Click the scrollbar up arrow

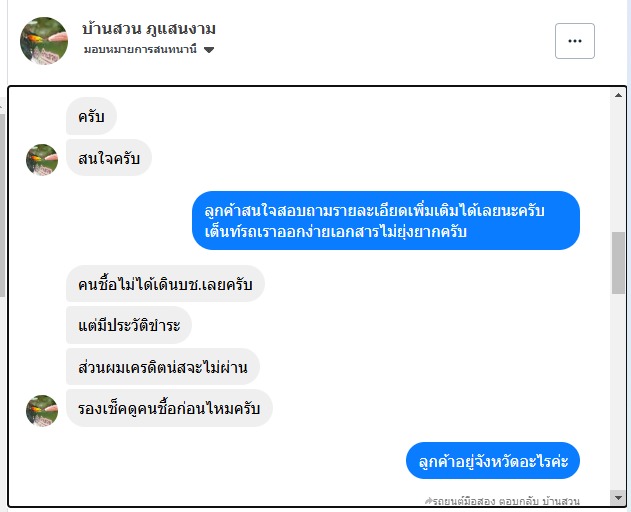point(618,97)
